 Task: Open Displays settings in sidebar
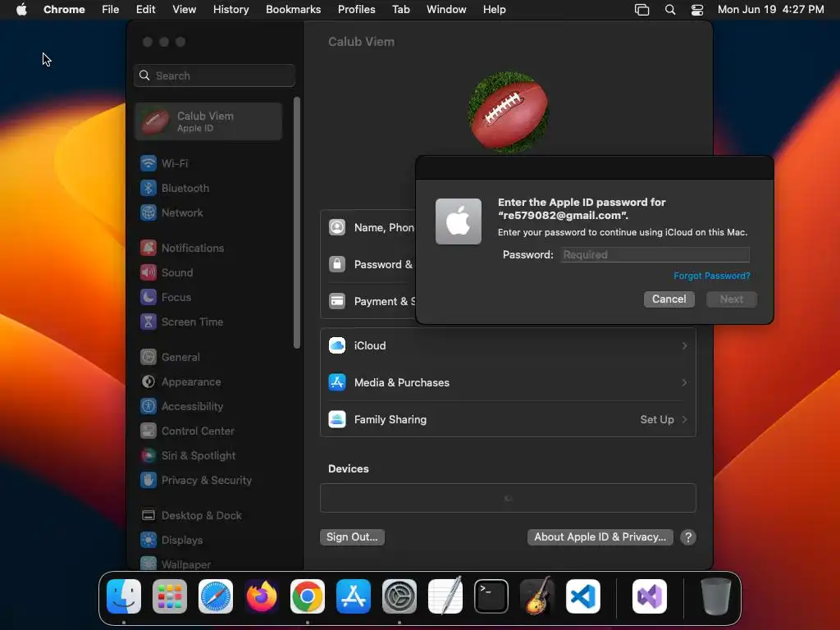coord(171,541)
